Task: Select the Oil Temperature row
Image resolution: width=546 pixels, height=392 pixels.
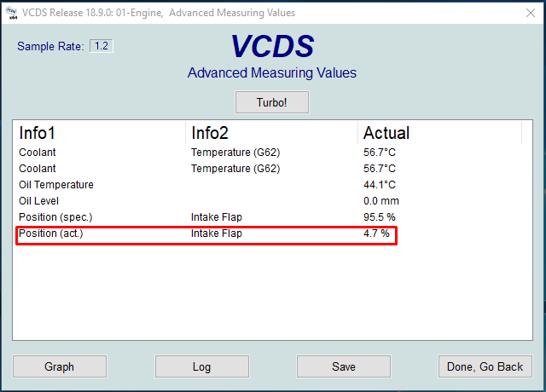Action: point(56,185)
